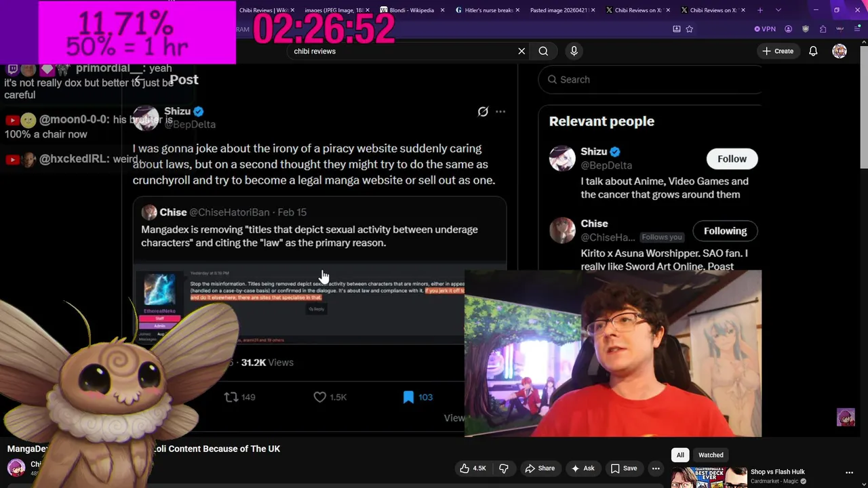Like the YouTube video with 4.5K
Screen dimensions: 868x488
[473, 468]
